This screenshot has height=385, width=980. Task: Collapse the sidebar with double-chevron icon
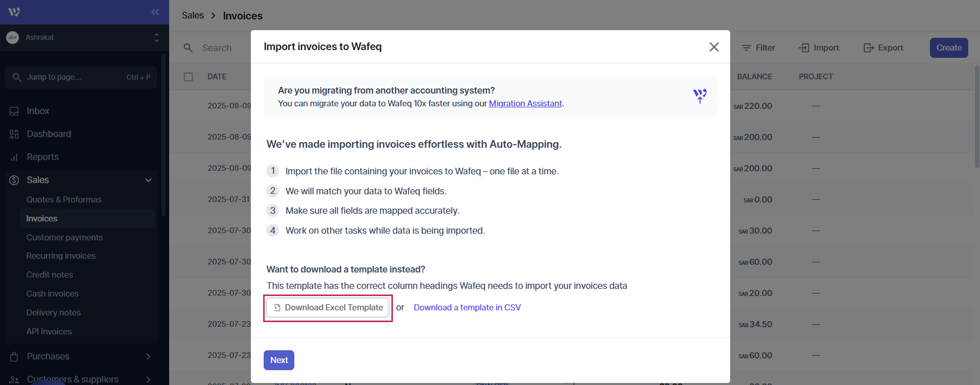pyautogui.click(x=155, y=12)
